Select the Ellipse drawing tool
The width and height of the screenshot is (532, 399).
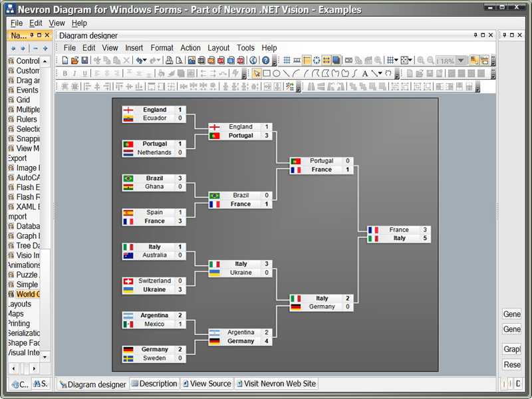coord(276,72)
